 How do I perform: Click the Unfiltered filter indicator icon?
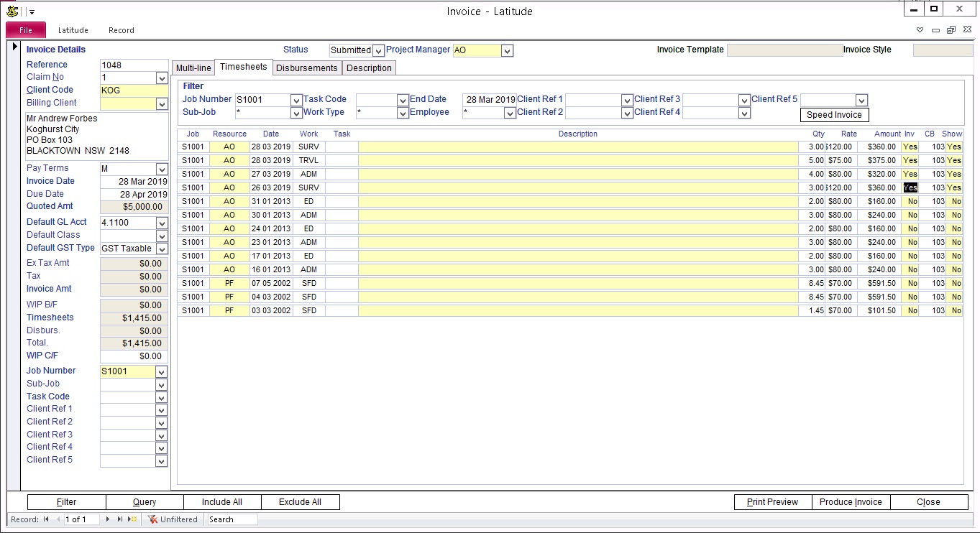(152, 519)
